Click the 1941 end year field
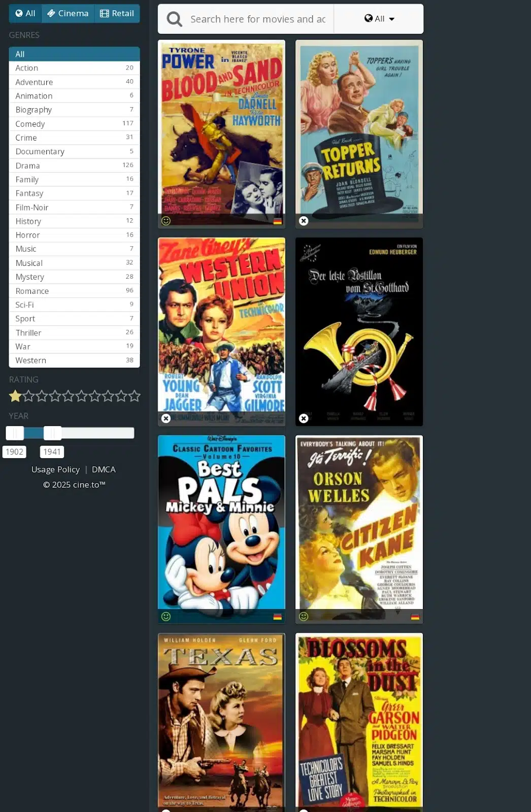This screenshot has width=531, height=812. tap(52, 452)
